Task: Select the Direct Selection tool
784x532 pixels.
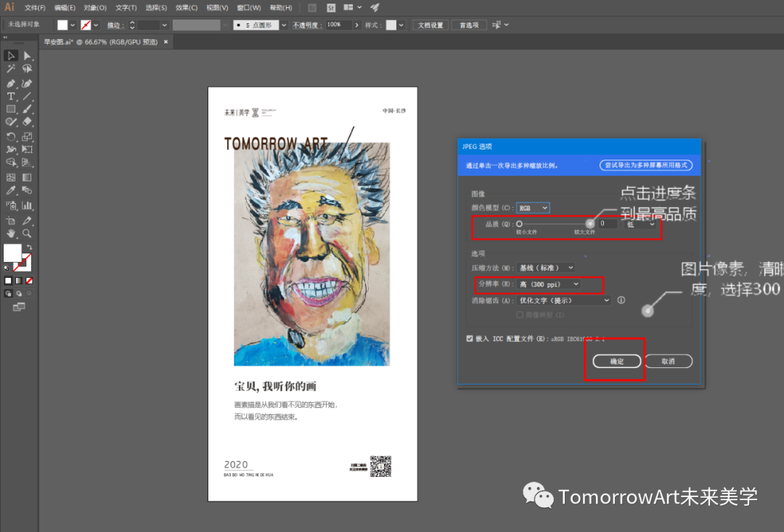Action: (x=27, y=55)
